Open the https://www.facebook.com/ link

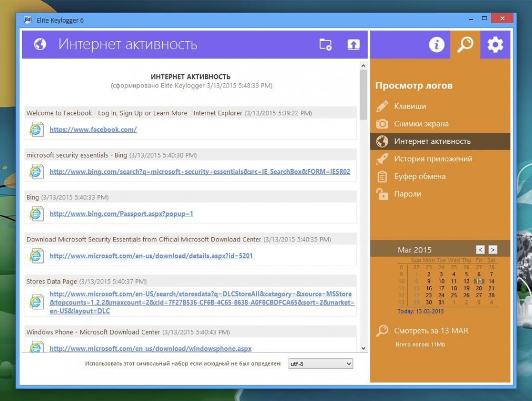click(93, 130)
